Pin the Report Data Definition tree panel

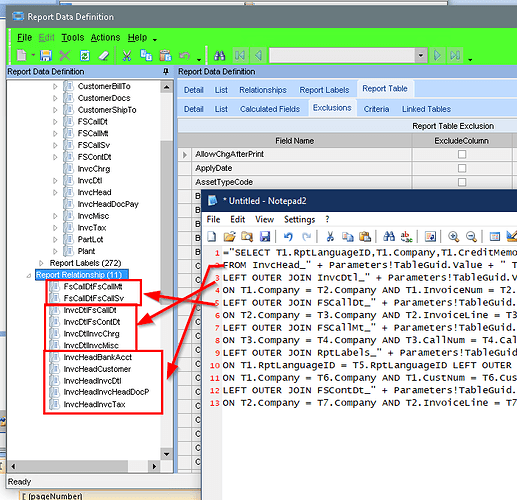click(166, 71)
